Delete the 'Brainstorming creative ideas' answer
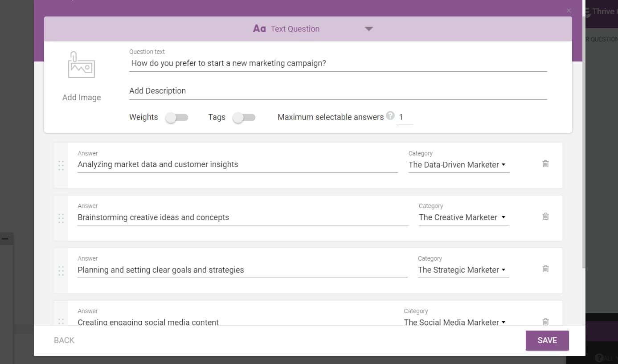 click(x=545, y=216)
